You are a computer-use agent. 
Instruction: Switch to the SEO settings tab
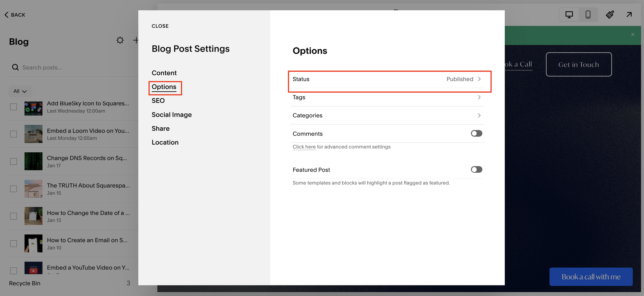point(158,101)
